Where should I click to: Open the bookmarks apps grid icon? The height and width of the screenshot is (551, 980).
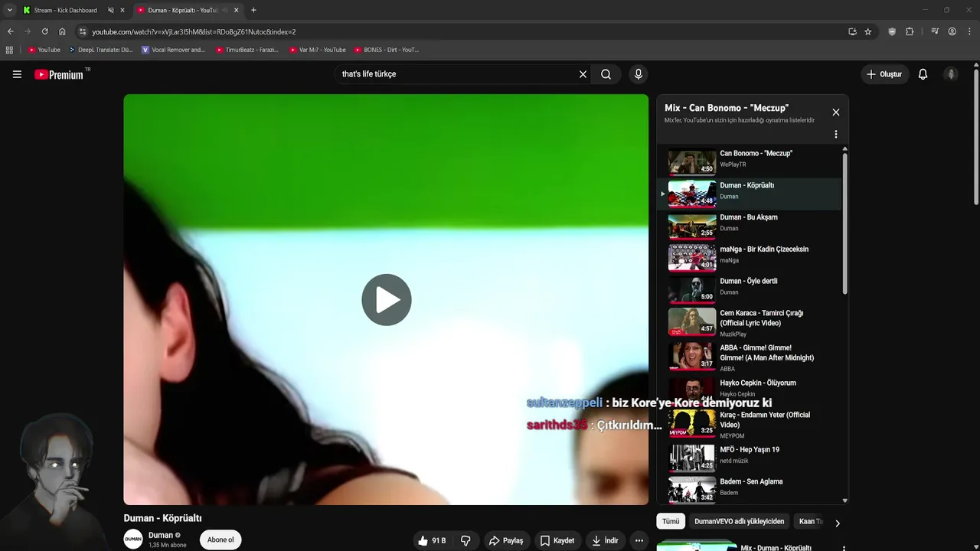(9, 50)
